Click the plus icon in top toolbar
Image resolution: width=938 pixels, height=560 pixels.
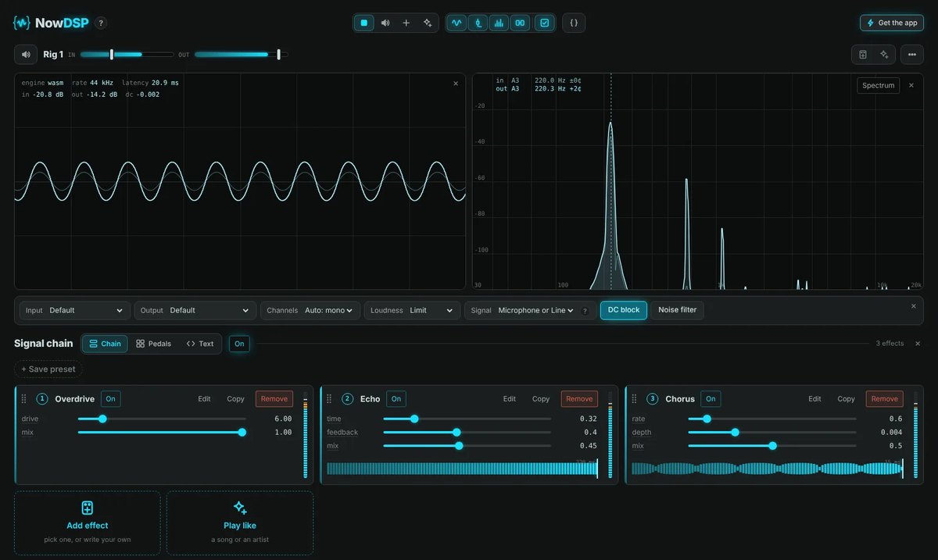(x=406, y=23)
